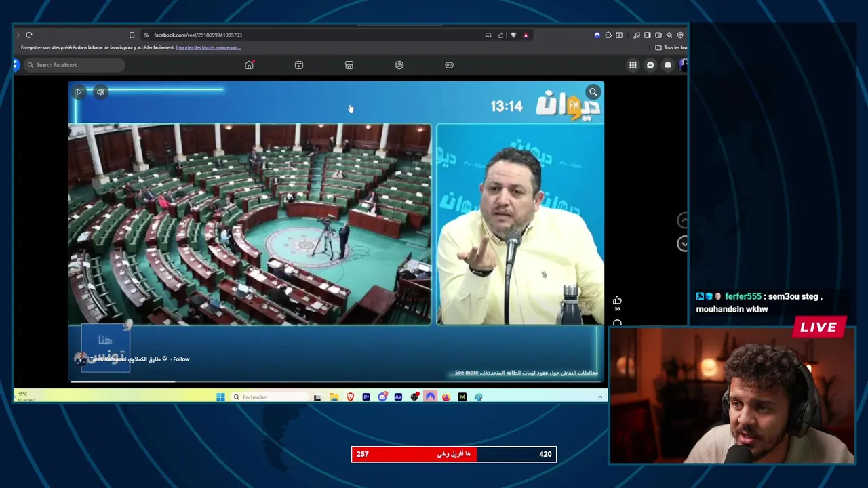The width and height of the screenshot is (868, 488).
Task: Comment on the reel bubble icon
Action: point(617,323)
